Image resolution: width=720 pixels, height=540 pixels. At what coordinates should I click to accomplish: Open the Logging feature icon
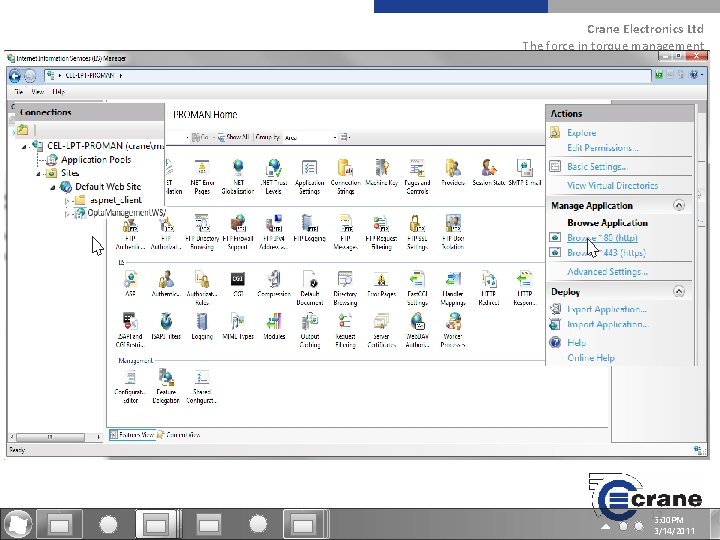coord(202,326)
